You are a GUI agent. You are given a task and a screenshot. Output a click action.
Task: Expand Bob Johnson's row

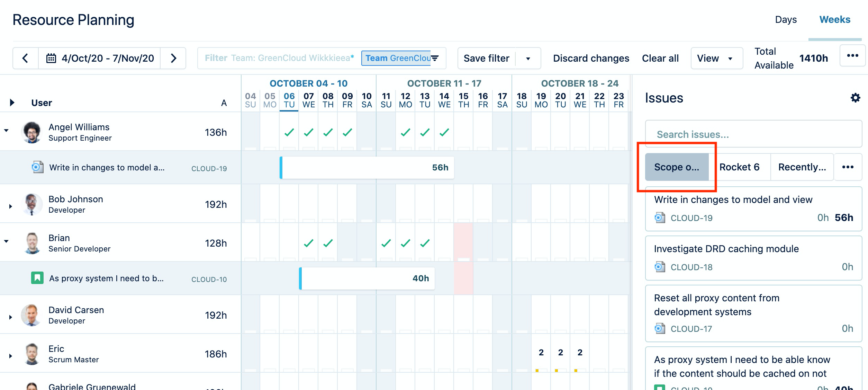tap(10, 206)
